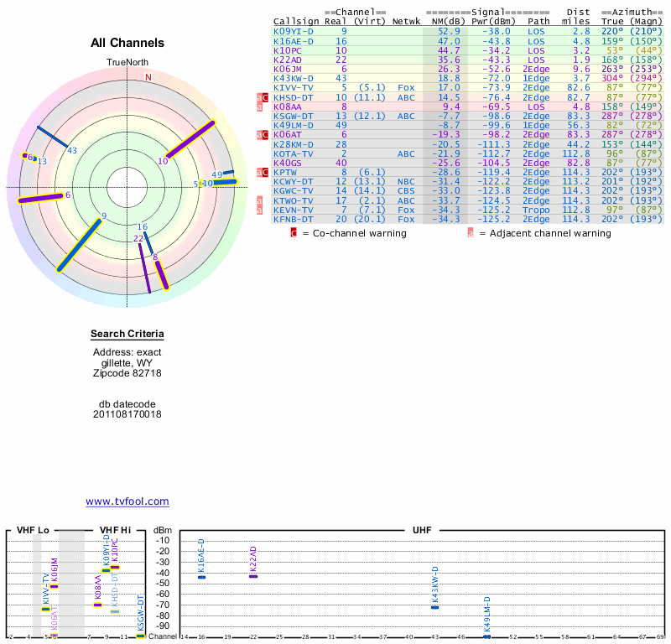This screenshot has width=671, height=644.
Task: Click the K43KW-D marker in UHF chart
Action: click(x=434, y=606)
